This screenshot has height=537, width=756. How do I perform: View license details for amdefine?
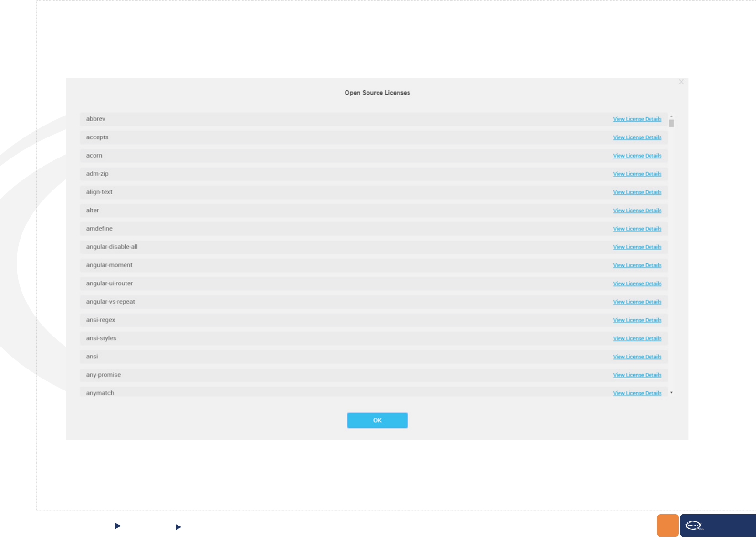(x=637, y=229)
